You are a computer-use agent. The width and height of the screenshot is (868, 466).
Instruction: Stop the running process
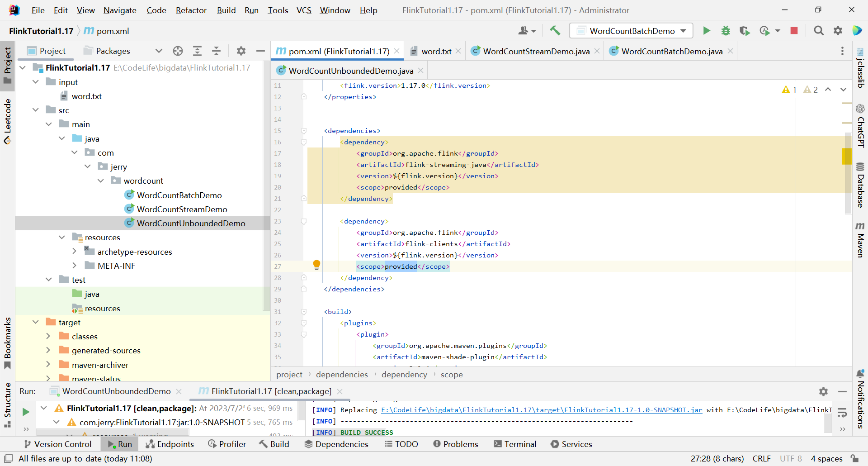[x=794, y=31]
